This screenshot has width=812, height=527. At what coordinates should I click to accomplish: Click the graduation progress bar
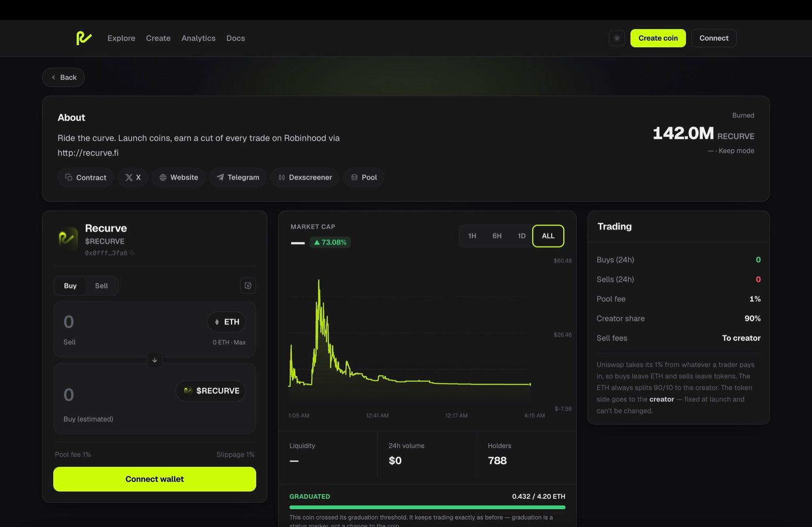tap(427, 507)
